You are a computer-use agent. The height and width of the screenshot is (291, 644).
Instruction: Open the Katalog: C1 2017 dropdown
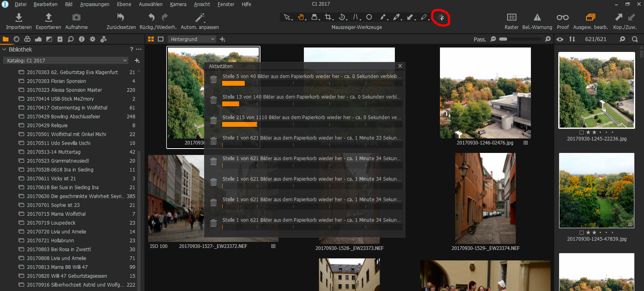(66, 60)
